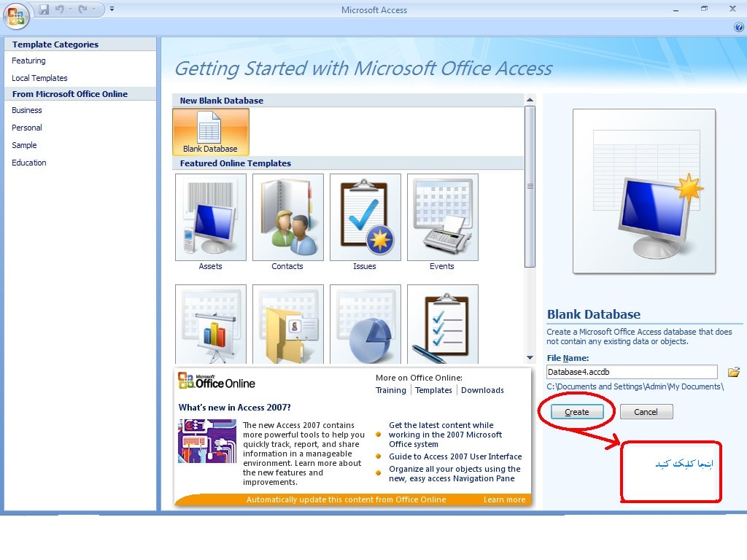
Task: Restore down the Microsoft Access window
Action: 704,9
